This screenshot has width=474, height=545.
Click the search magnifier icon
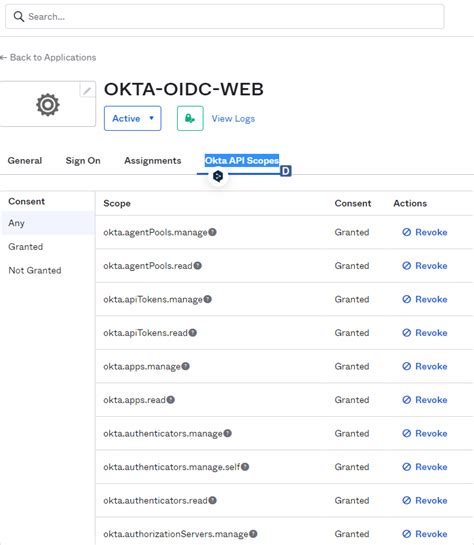pos(19,16)
